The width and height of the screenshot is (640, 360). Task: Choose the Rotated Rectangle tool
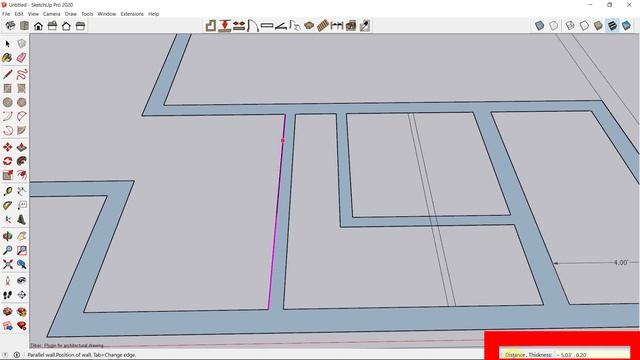[22, 88]
